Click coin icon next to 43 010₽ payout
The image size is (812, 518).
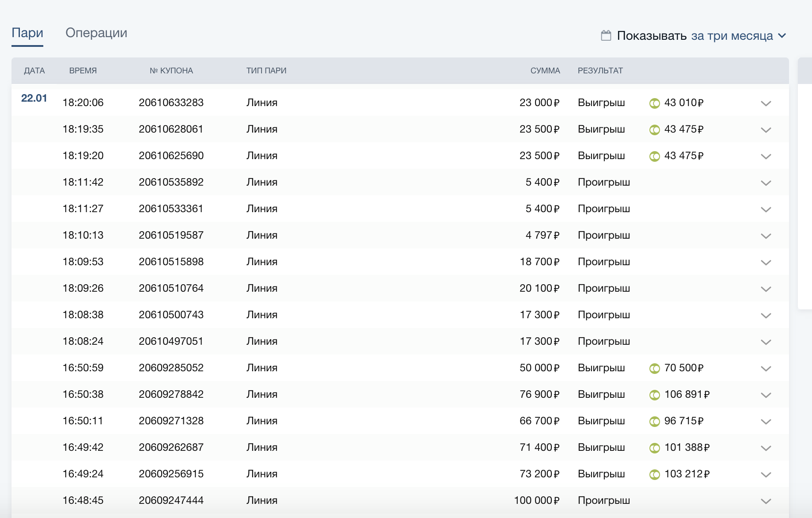654,103
